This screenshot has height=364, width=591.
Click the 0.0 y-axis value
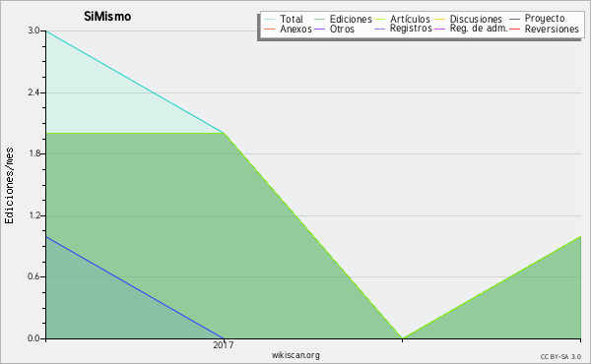coord(33,338)
